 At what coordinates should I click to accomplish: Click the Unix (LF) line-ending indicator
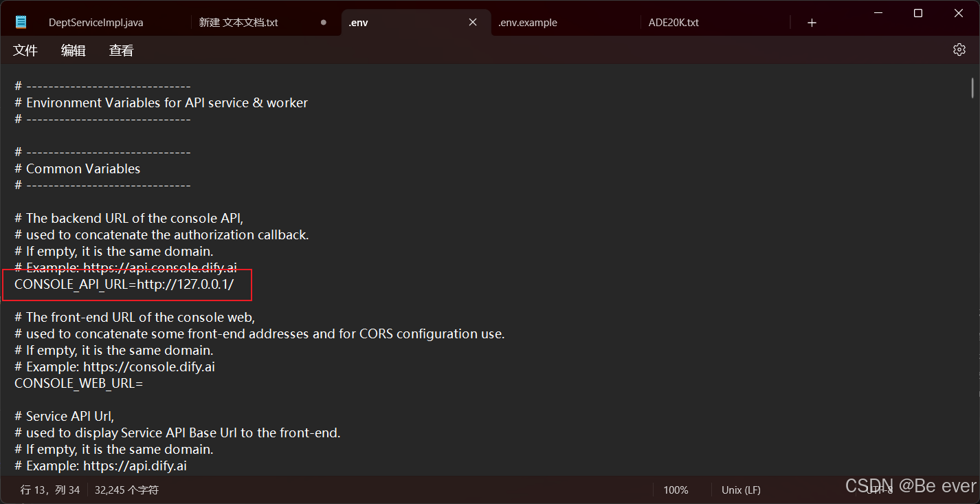tap(740, 490)
